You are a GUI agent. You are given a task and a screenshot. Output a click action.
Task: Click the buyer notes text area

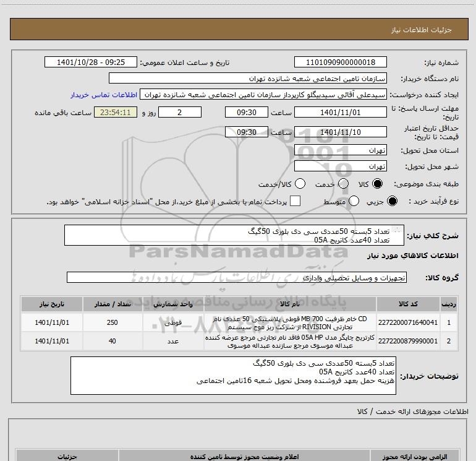coord(233,376)
